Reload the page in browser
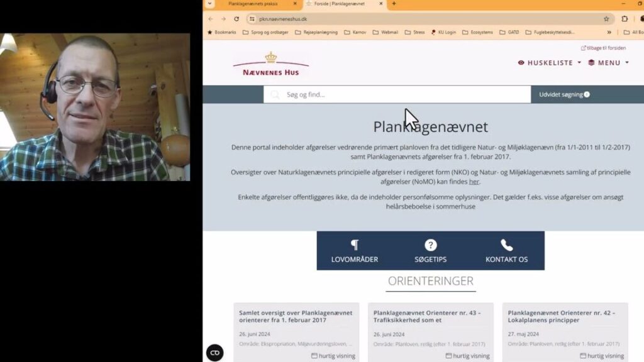This screenshot has height=362, width=644. pos(236,19)
